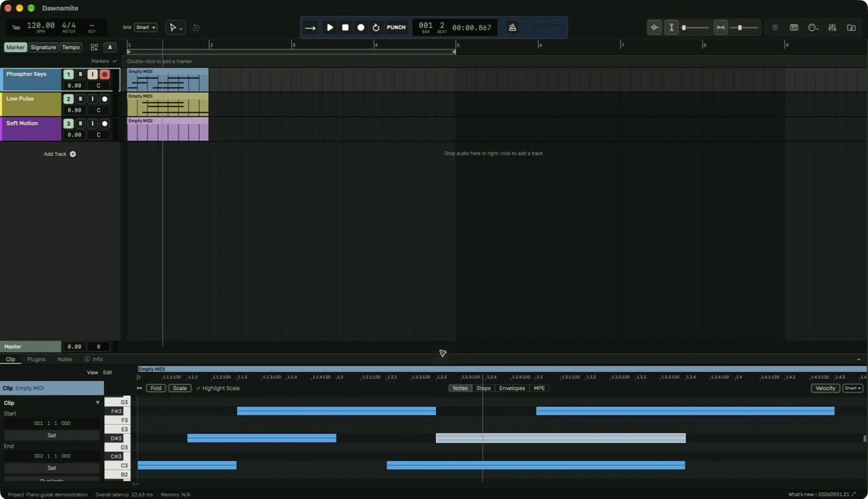Click the vertical zoom icon
Screen dimensions: 868x499
point(671,27)
